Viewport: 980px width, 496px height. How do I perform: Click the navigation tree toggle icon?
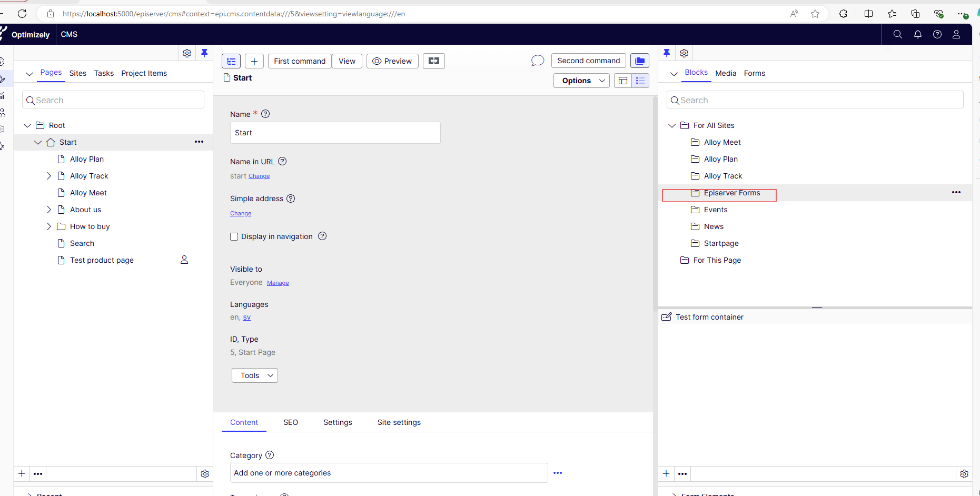point(231,61)
